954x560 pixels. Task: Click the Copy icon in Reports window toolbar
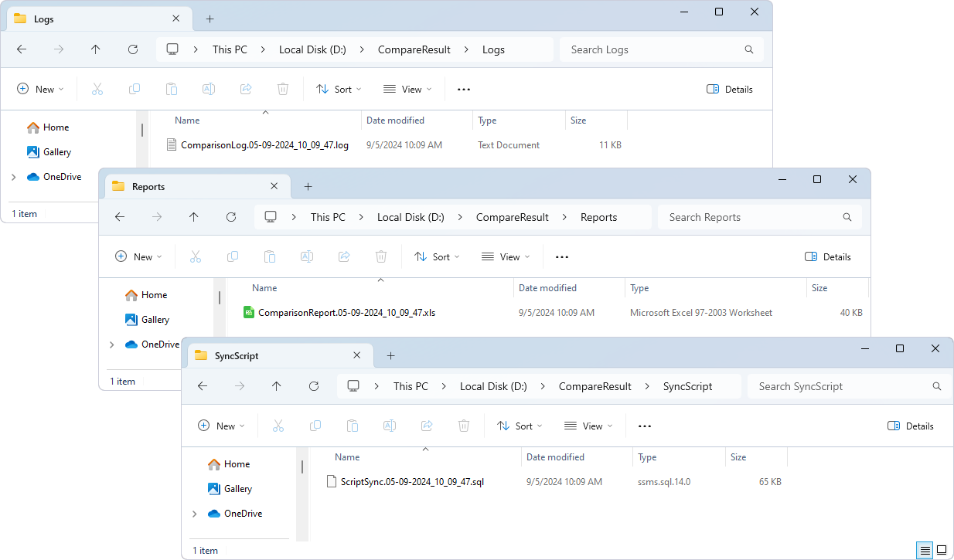233,256
